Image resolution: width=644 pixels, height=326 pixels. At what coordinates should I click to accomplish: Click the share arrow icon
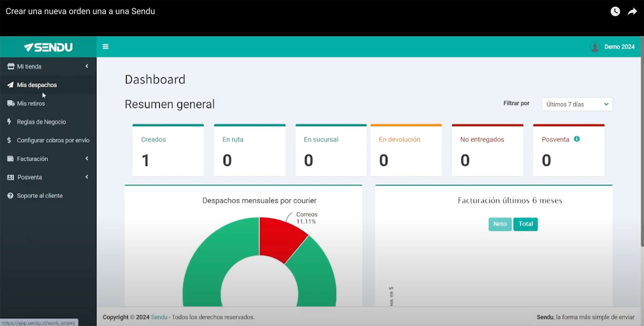[x=632, y=11]
